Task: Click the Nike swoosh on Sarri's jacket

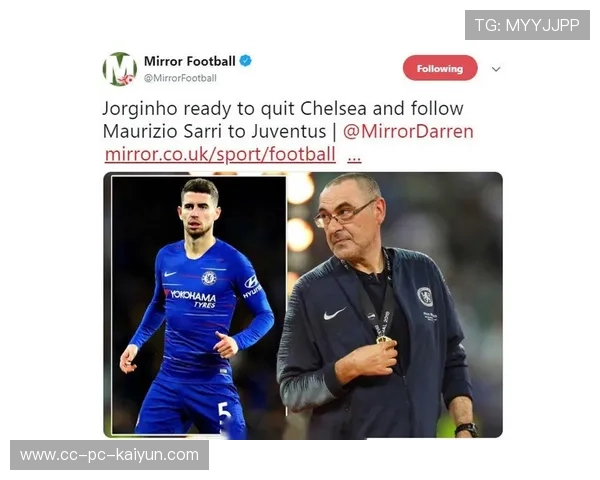Action: [x=334, y=314]
